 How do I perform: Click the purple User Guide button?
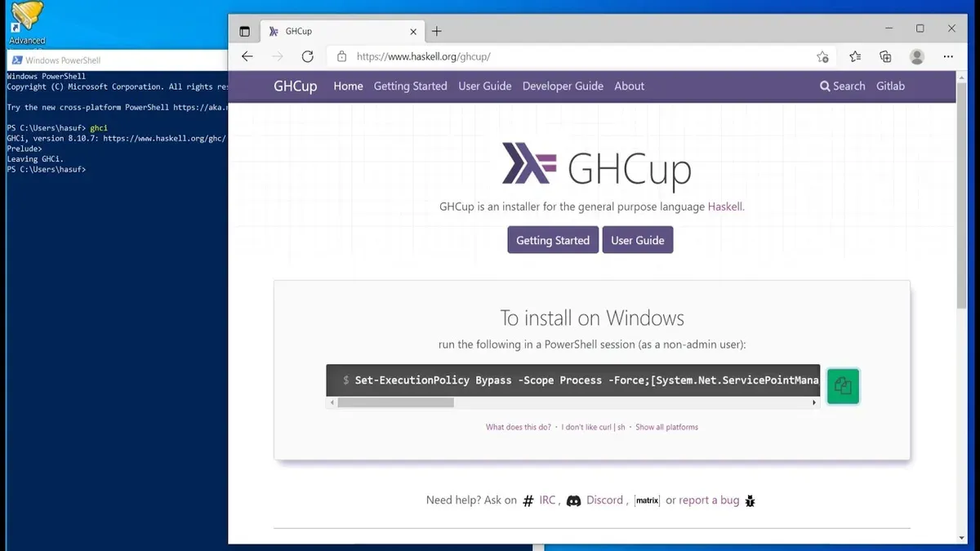click(638, 240)
